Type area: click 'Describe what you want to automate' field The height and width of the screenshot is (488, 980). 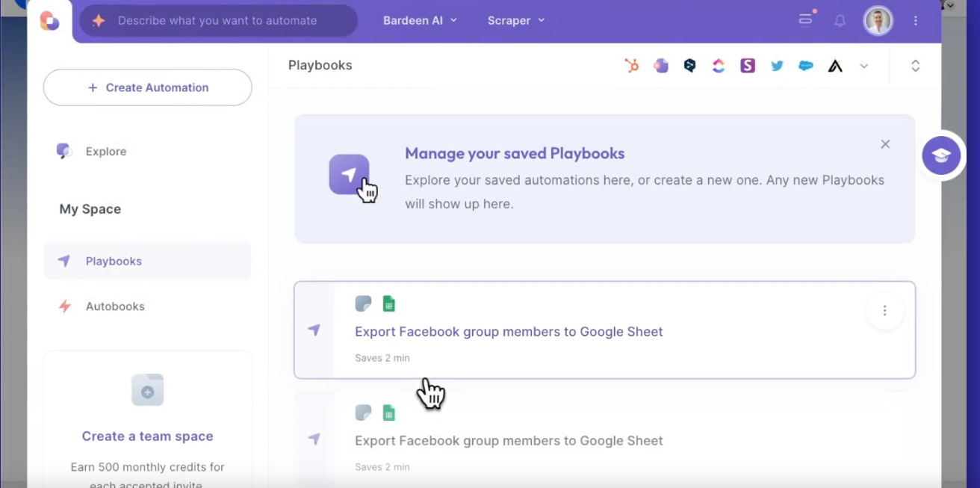[x=218, y=21]
